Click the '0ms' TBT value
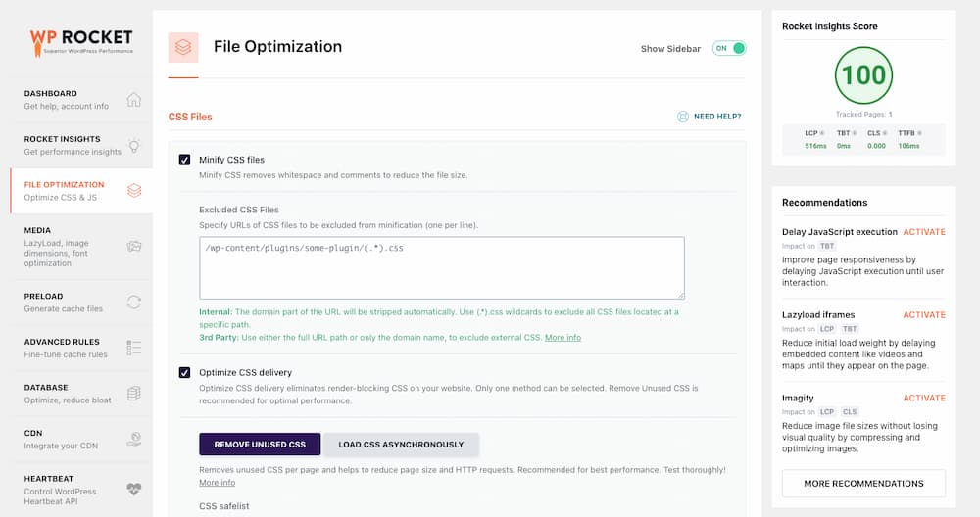 [x=844, y=146]
